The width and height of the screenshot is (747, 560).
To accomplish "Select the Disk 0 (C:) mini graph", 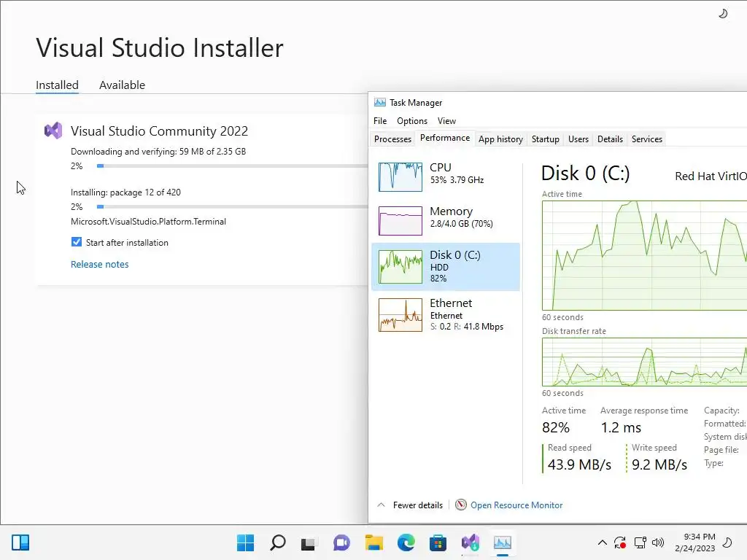I will click(x=400, y=267).
